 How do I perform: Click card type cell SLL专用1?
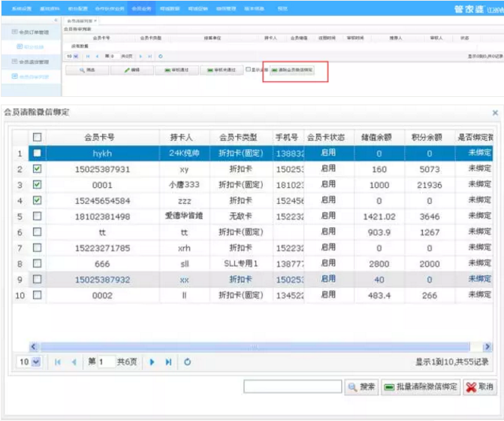click(x=241, y=264)
